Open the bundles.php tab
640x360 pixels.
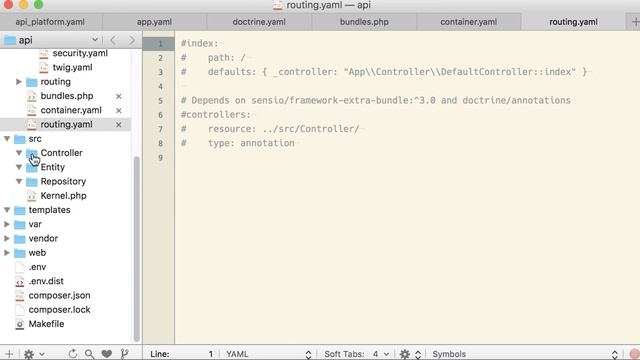click(x=364, y=22)
